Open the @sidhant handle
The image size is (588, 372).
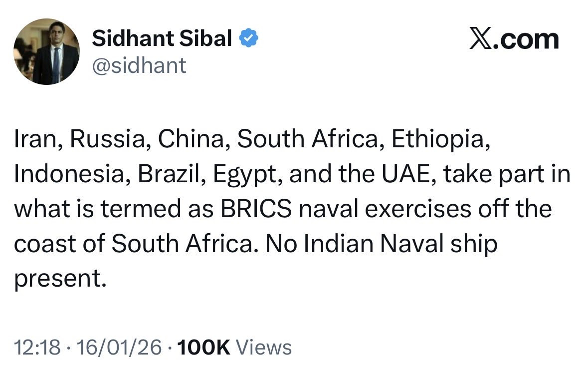(139, 65)
